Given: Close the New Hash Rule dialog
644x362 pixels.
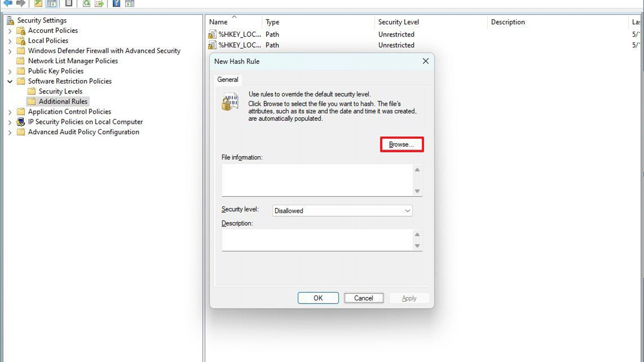Looking at the screenshot, I should coord(426,61).
